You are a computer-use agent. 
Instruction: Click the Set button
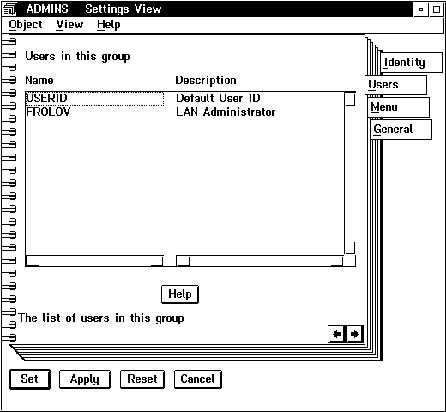(30, 379)
